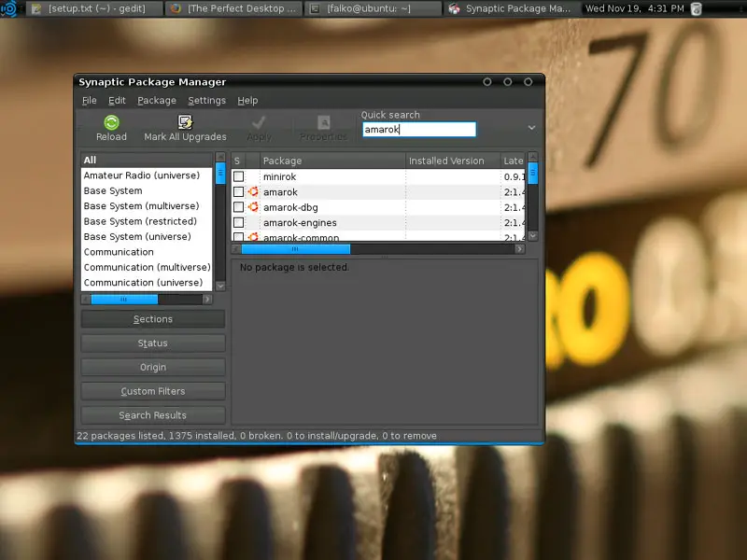Screen dimensions: 747x560
Task: Click the category list horizontal scrollbar thumb
Action: point(124,299)
